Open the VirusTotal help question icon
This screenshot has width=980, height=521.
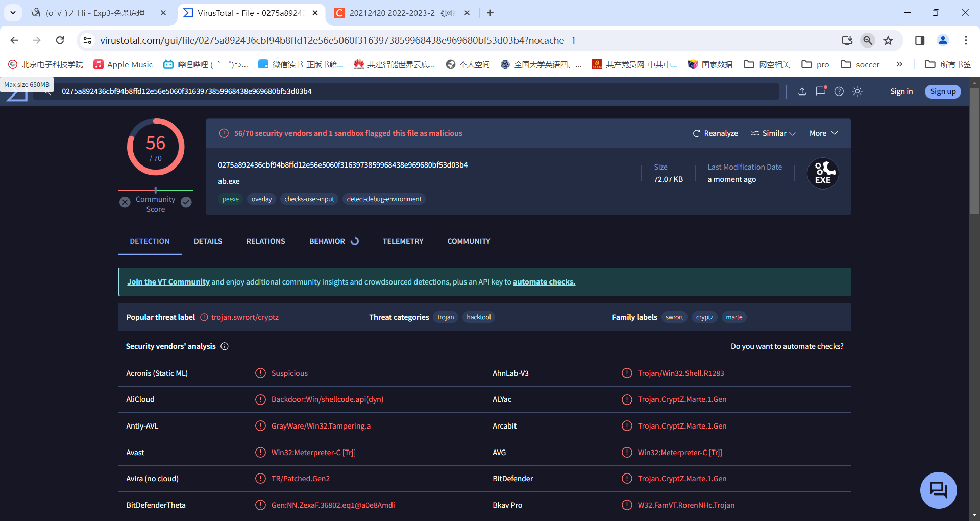click(x=839, y=91)
